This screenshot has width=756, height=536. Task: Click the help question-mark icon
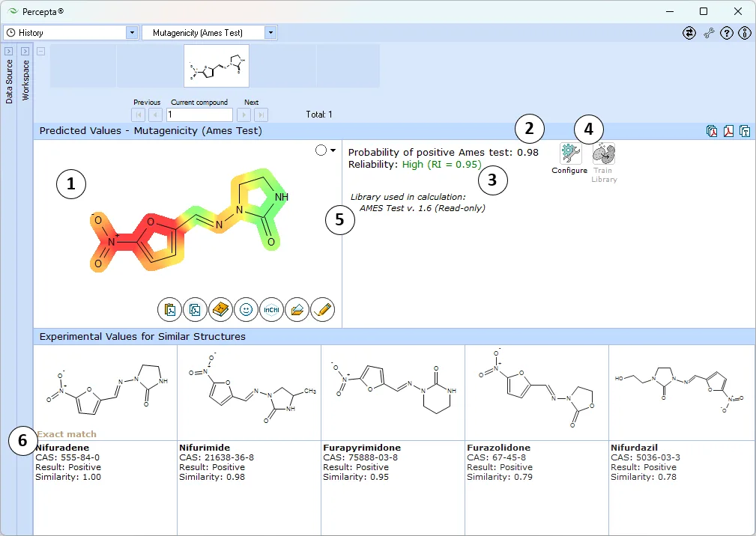727,33
